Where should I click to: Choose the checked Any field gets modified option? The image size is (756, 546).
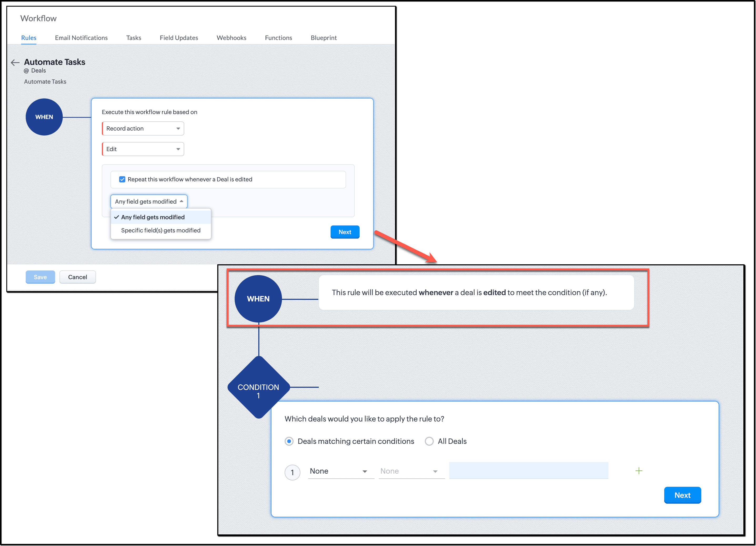[153, 217]
